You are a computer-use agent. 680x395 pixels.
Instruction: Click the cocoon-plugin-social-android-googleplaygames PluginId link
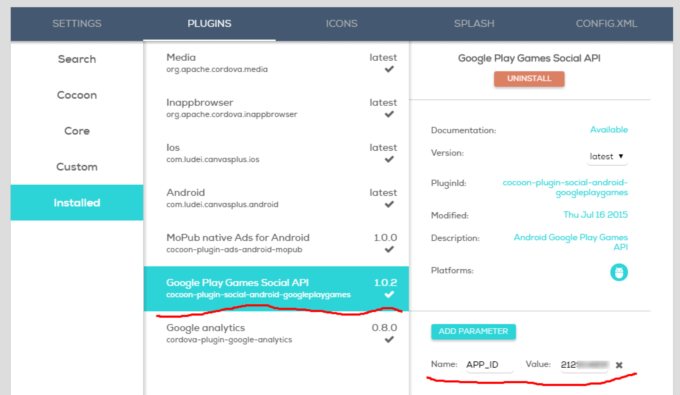point(565,188)
